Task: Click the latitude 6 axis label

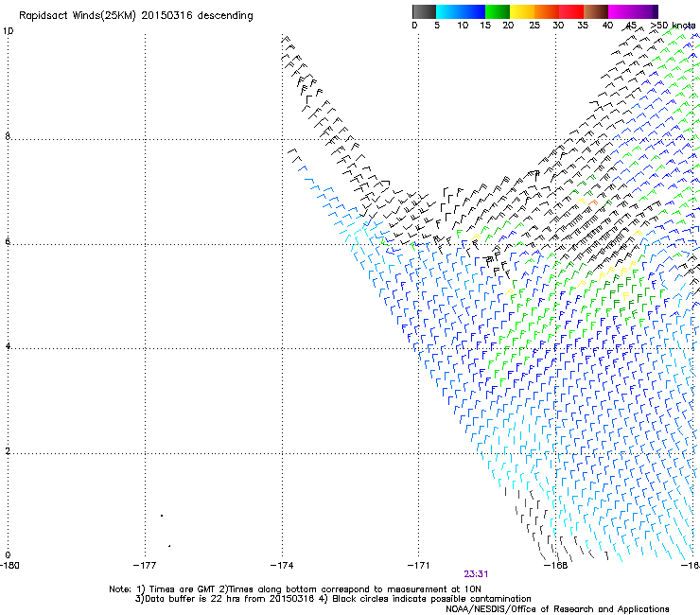Action: pyautogui.click(x=8, y=241)
